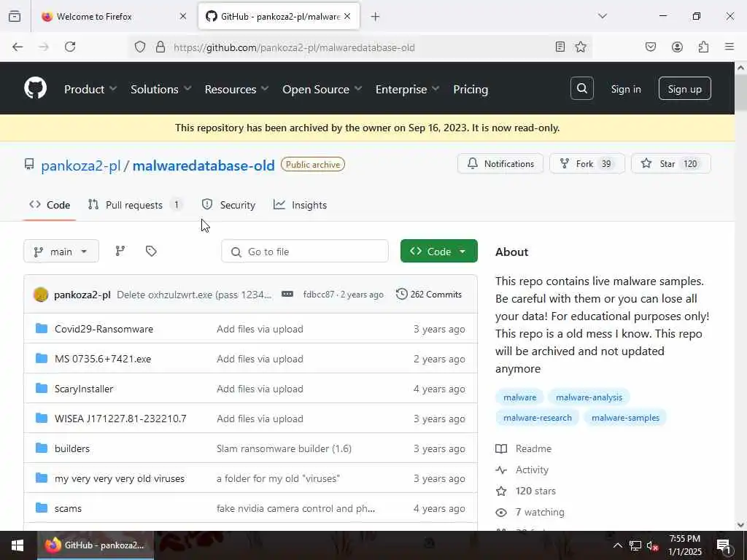The width and height of the screenshot is (747, 560).
Task: Click the pankoza2-pl avatar image
Action: click(x=41, y=295)
